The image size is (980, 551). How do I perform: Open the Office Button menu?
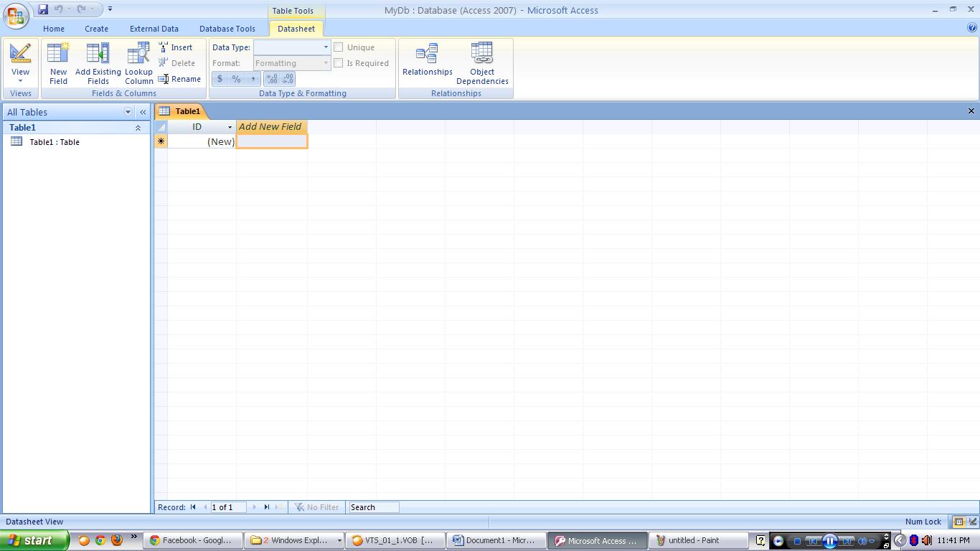tap(16, 16)
